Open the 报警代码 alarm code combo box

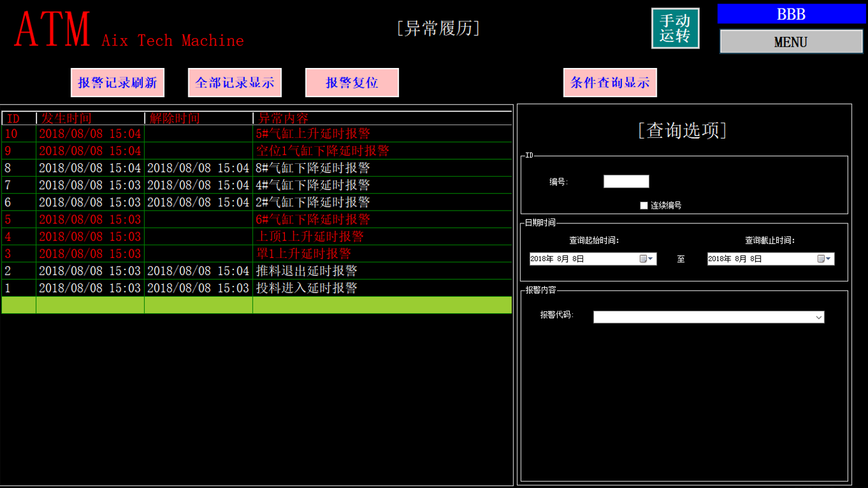[x=819, y=317]
